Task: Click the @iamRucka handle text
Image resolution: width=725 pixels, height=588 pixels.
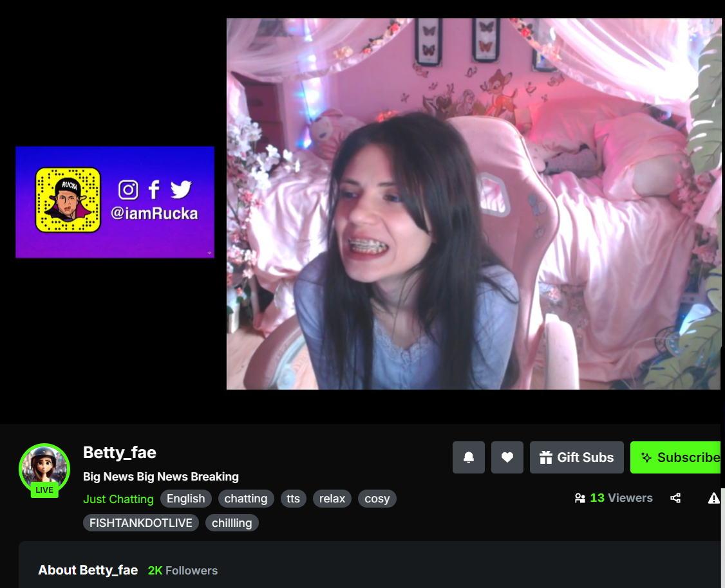Action: (154, 214)
